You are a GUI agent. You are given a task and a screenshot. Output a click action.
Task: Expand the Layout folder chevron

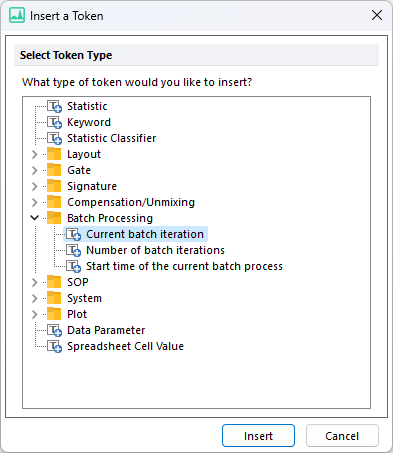click(34, 154)
